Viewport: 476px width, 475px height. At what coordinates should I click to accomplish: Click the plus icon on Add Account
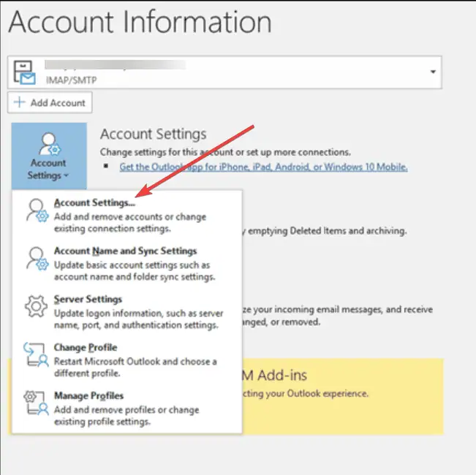click(20, 102)
